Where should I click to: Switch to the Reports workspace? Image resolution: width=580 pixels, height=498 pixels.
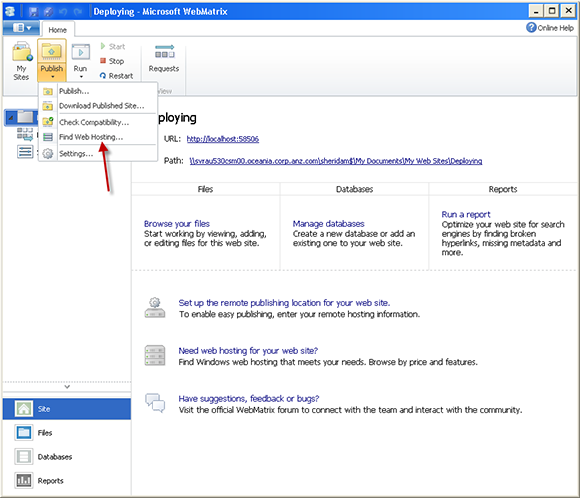click(x=67, y=481)
